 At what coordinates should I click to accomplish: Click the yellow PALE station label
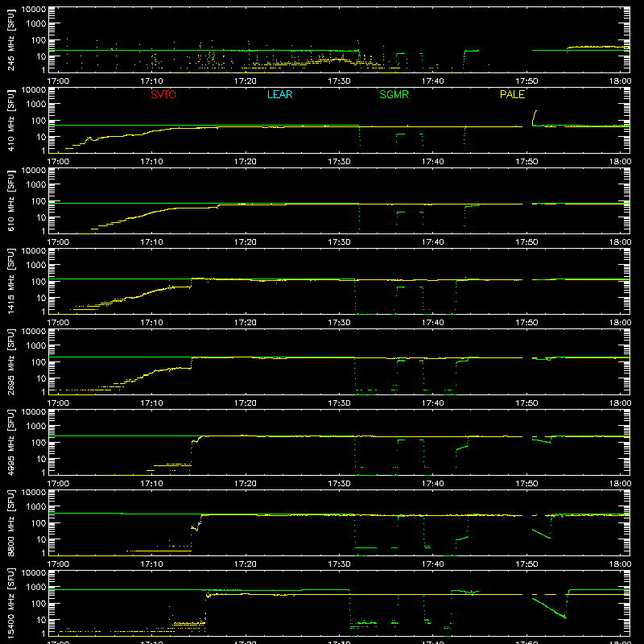coord(512,94)
